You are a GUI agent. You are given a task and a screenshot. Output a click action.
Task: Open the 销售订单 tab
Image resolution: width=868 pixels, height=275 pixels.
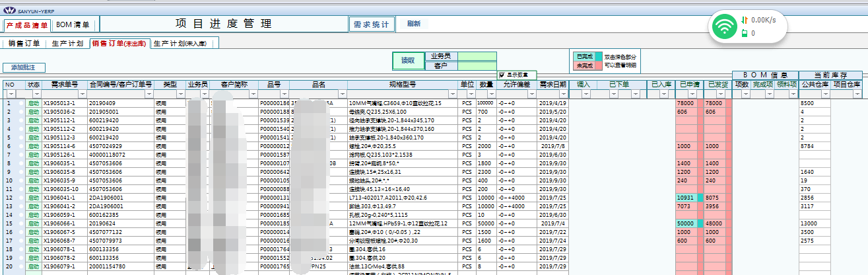[24, 44]
